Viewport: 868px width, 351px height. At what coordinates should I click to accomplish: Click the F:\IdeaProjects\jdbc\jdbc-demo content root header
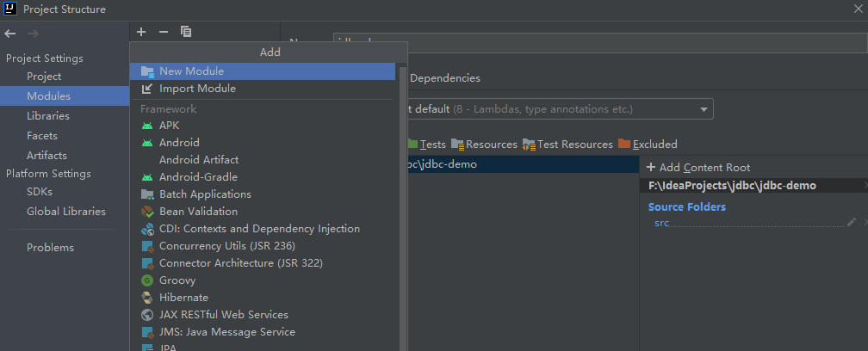[x=732, y=186]
